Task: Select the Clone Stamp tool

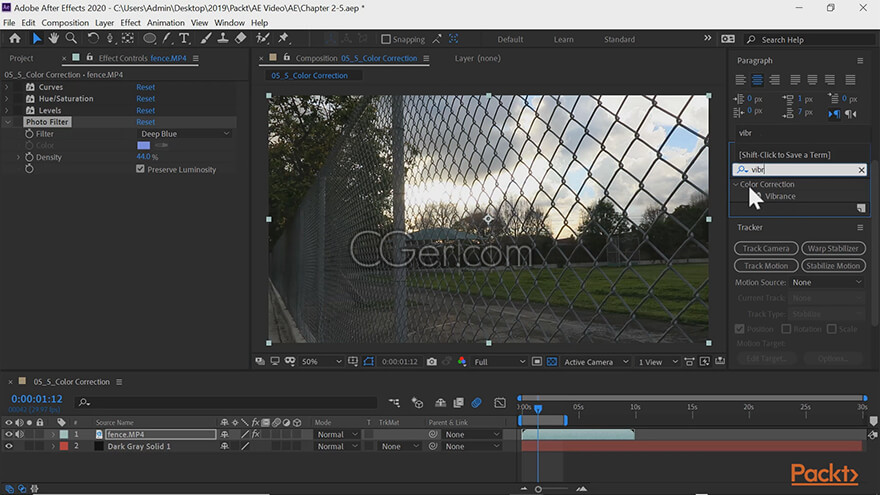Action: point(223,39)
